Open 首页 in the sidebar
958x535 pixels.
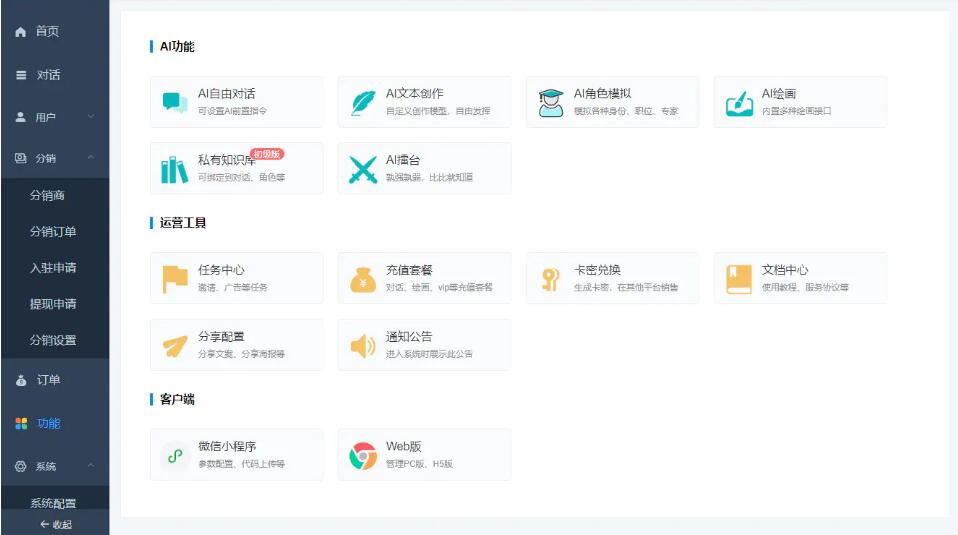pyautogui.click(x=47, y=32)
